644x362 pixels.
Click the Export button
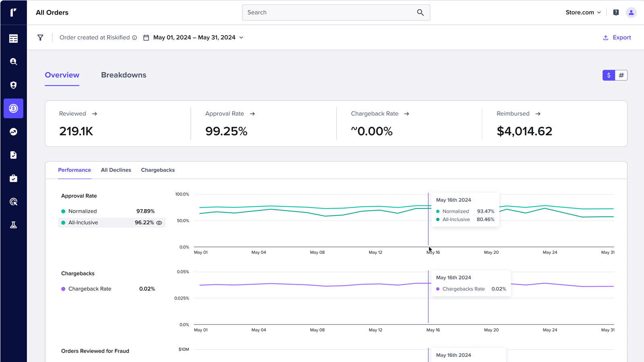pos(617,37)
